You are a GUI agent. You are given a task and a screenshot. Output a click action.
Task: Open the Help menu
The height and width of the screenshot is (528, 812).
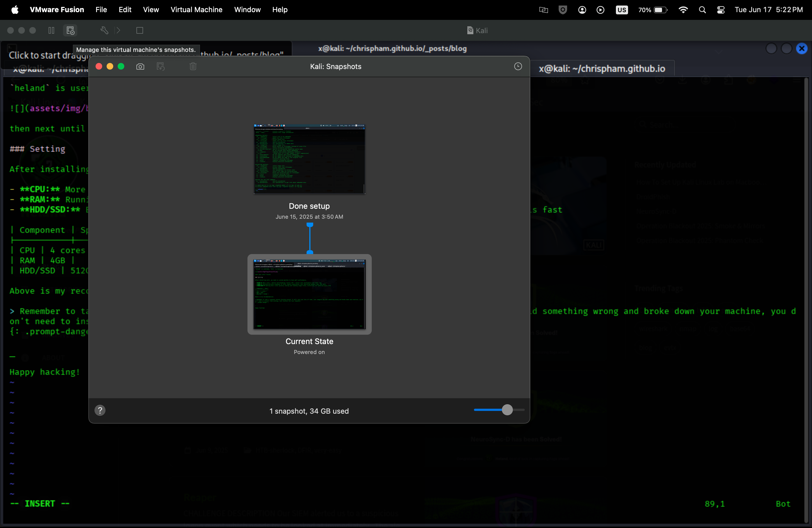click(280, 10)
